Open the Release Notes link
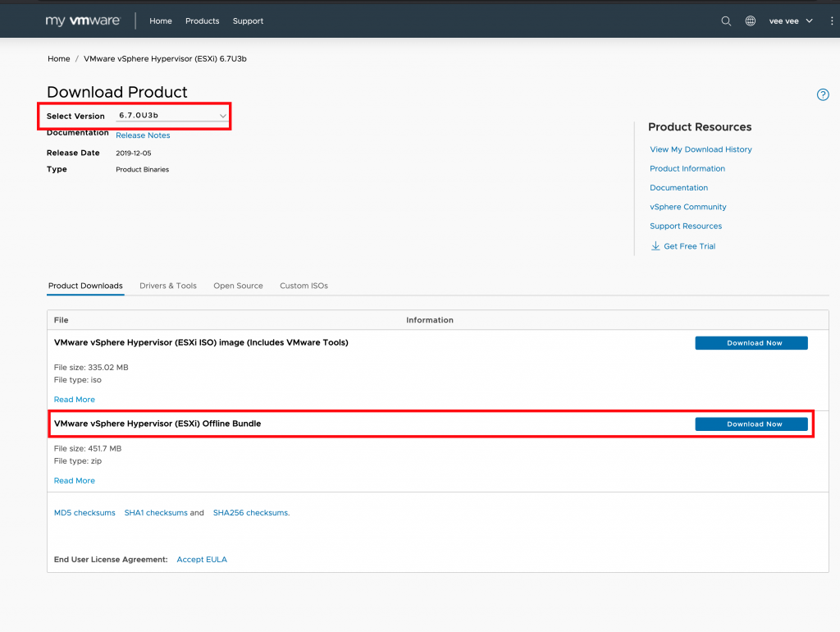Image resolution: width=840 pixels, height=632 pixels. point(143,135)
